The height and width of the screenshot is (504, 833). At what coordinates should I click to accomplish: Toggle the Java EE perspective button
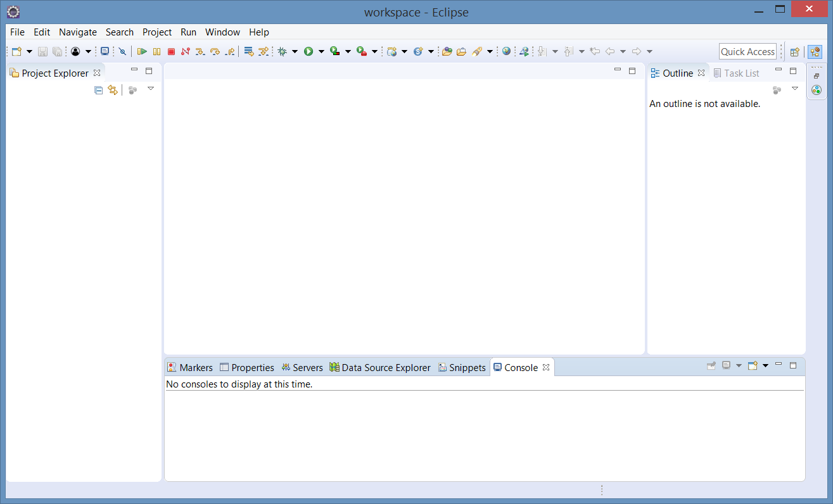pos(815,52)
